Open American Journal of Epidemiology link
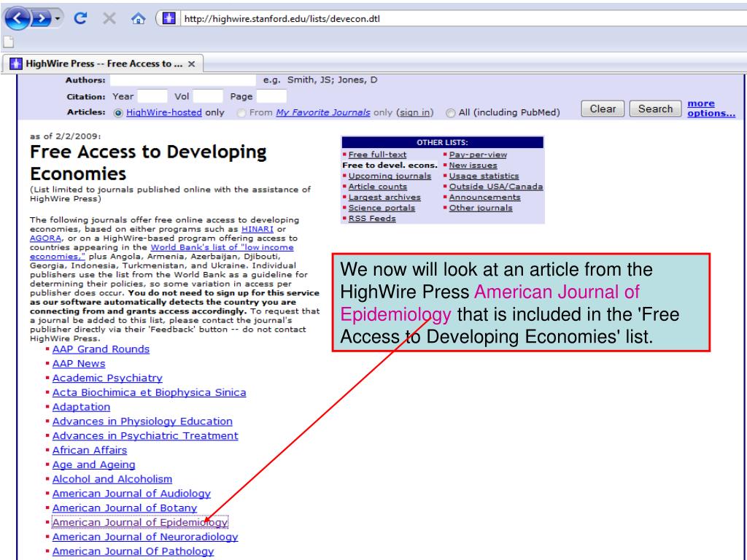 [x=140, y=522]
